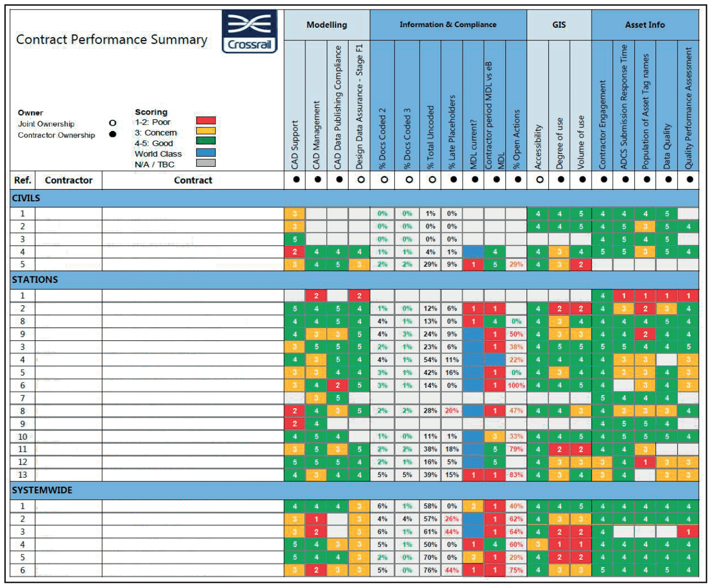
Task: Click the Contractor Engagement column heading
Action: pyautogui.click(x=603, y=125)
